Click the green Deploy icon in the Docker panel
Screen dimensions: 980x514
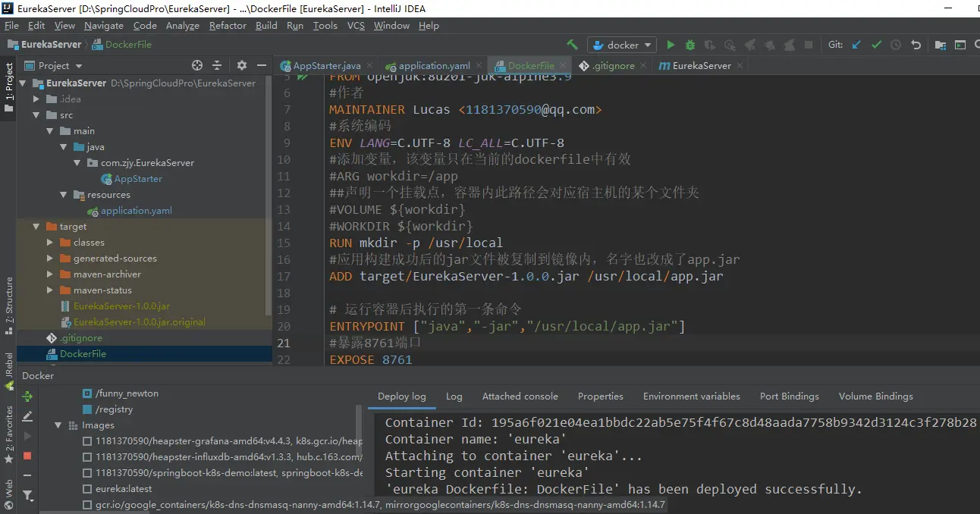[x=27, y=396]
